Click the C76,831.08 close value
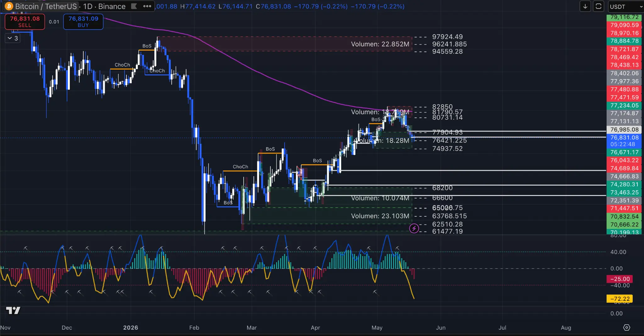The height and width of the screenshot is (336, 644). tap(273, 6)
